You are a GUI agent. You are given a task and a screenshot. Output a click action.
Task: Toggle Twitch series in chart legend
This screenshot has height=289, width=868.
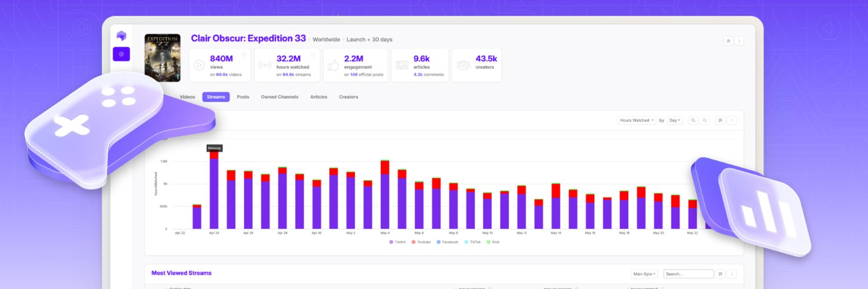(398, 242)
